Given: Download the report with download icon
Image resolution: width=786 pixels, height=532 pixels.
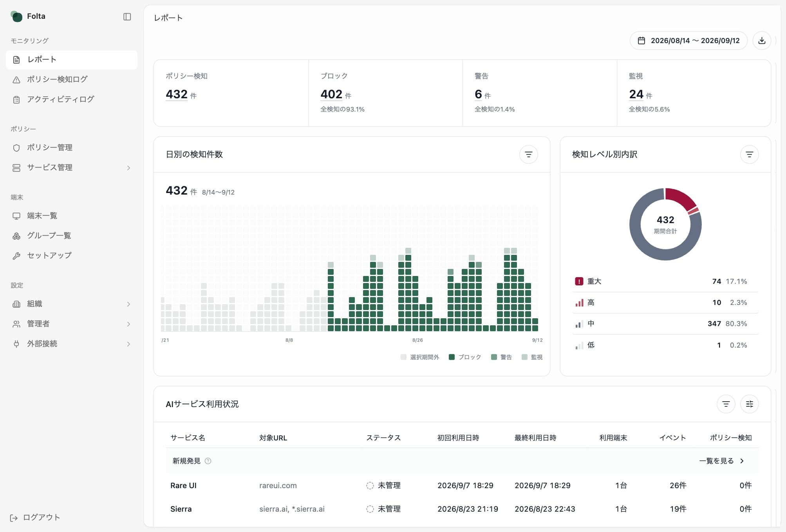Looking at the screenshot, I should point(762,41).
